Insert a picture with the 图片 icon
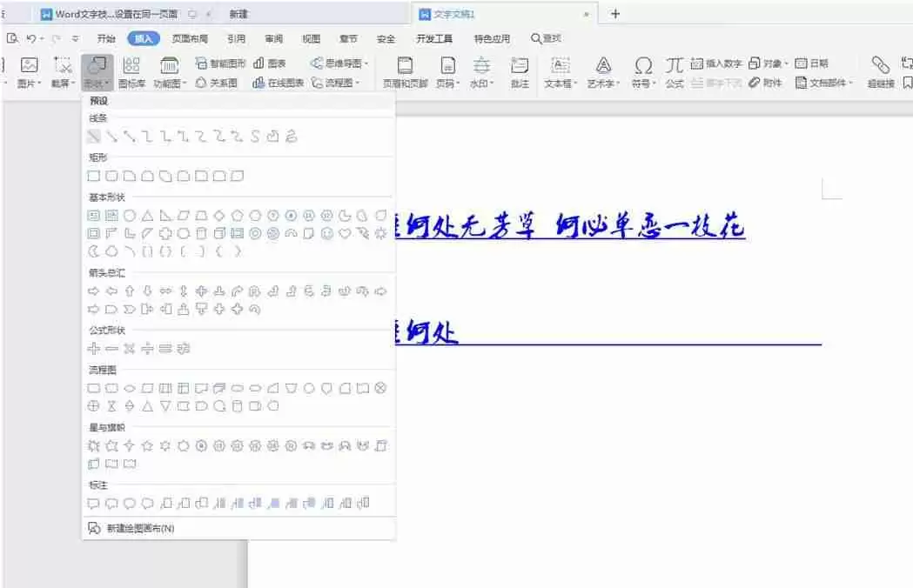913x588 pixels. (x=28, y=70)
